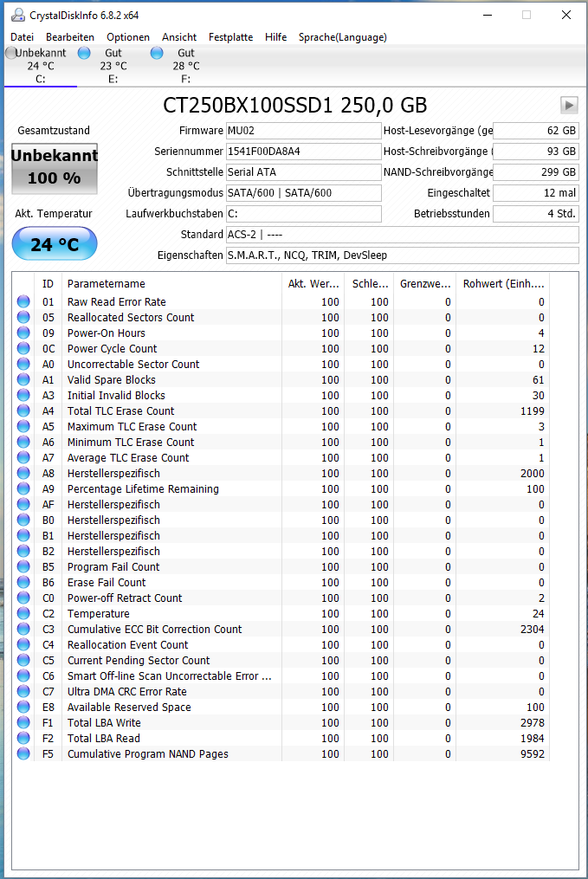Image resolution: width=588 pixels, height=879 pixels.
Task: Click the Standard field showing ACS-2
Action: pyautogui.click(x=402, y=235)
